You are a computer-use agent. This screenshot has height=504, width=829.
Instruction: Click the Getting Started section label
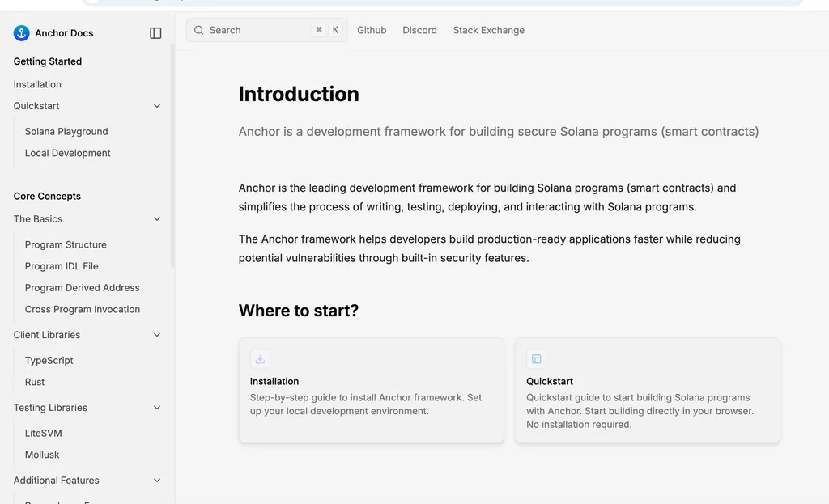coord(48,61)
